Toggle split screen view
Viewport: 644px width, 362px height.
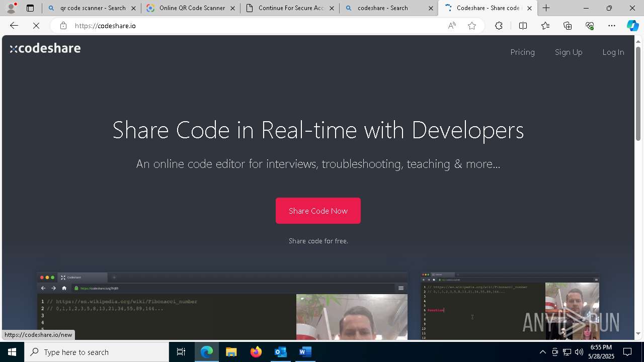pyautogui.click(x=523, y=26)
